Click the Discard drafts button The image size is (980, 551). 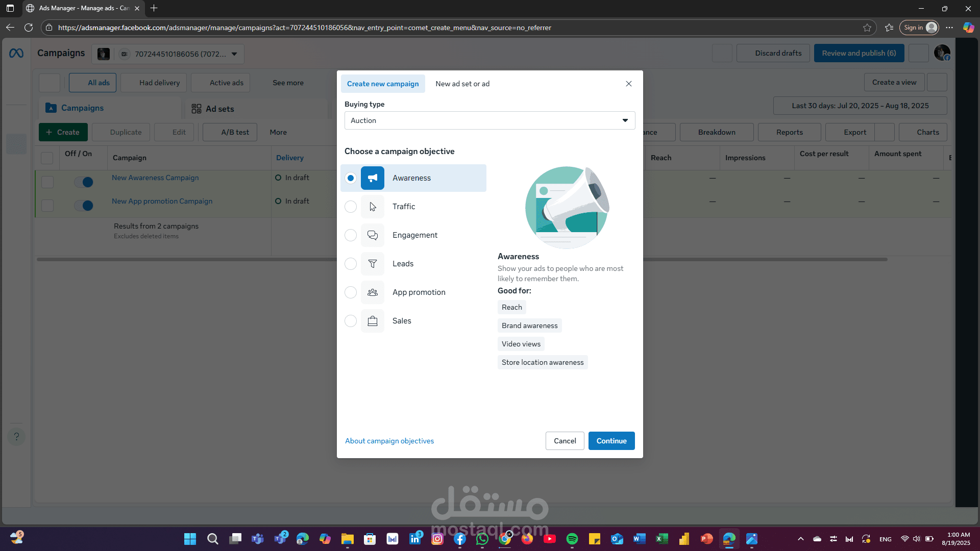pos(773,53)
